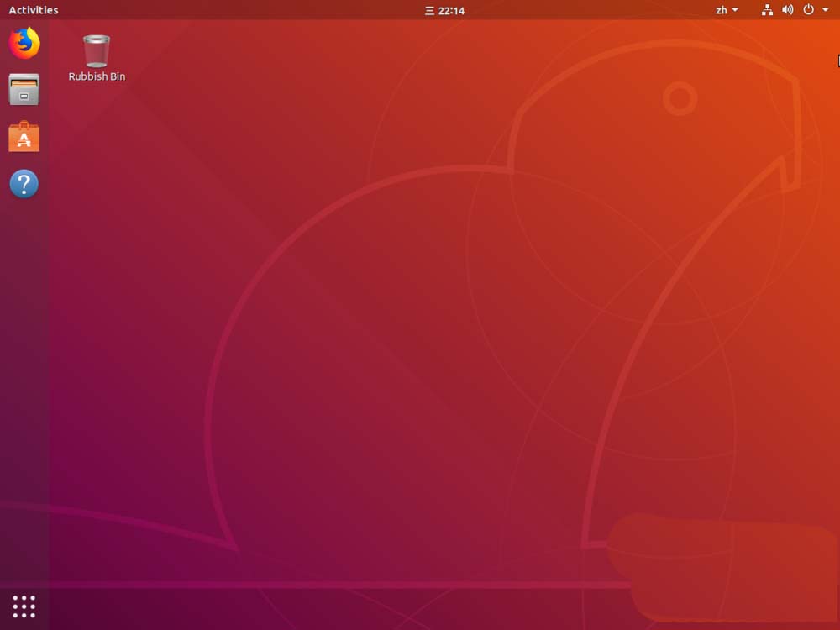Open the 22:14 clock calendar menu

click(x=451, y=11)
